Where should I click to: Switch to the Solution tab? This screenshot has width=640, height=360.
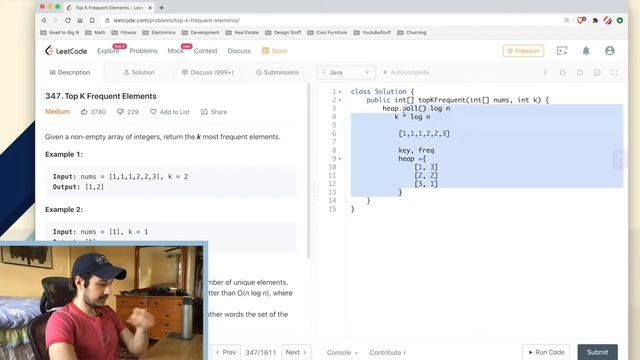click(x=139, y=72)
